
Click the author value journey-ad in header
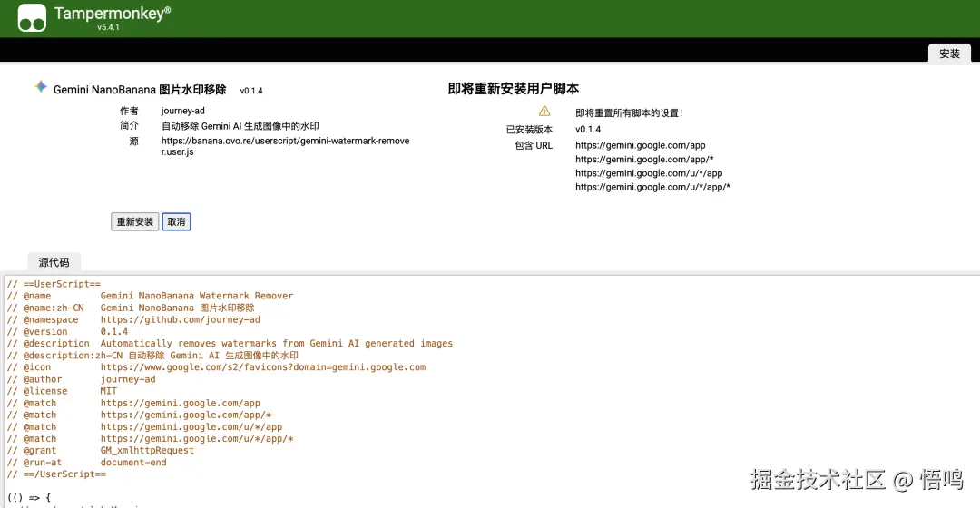point(182,111)
